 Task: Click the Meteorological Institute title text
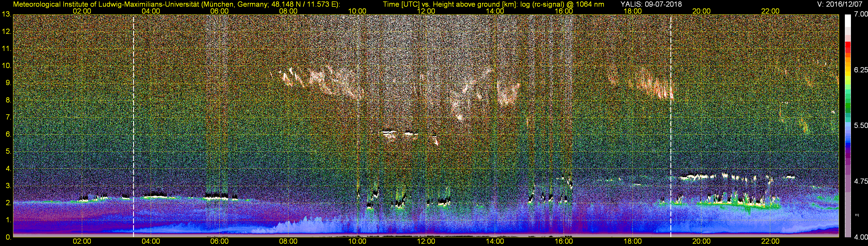[176, 4]
